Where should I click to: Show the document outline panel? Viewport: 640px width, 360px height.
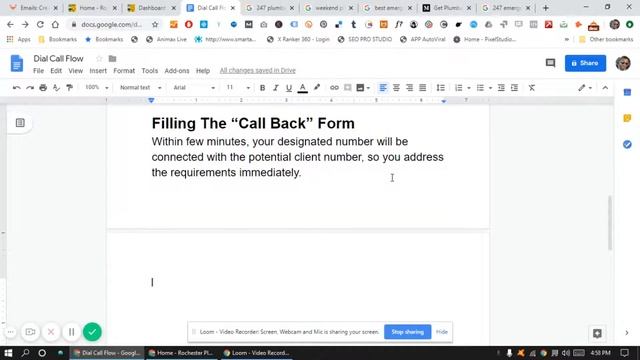pos(20,122)
